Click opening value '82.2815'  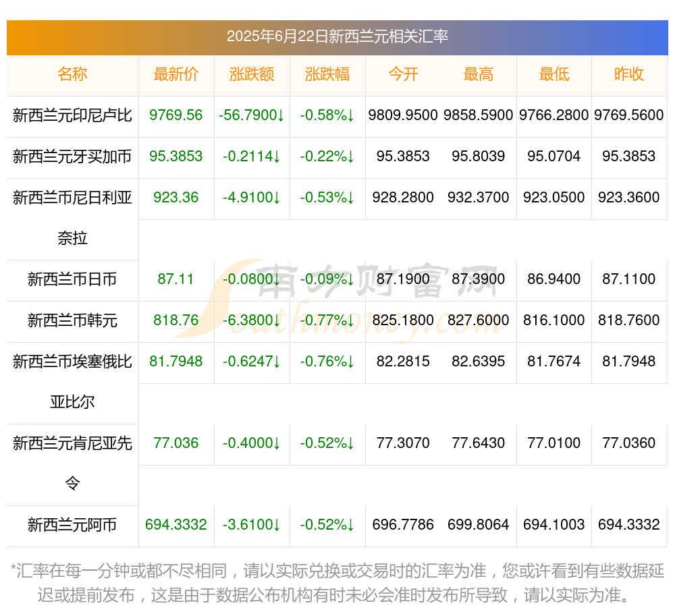tap(403, 362)
